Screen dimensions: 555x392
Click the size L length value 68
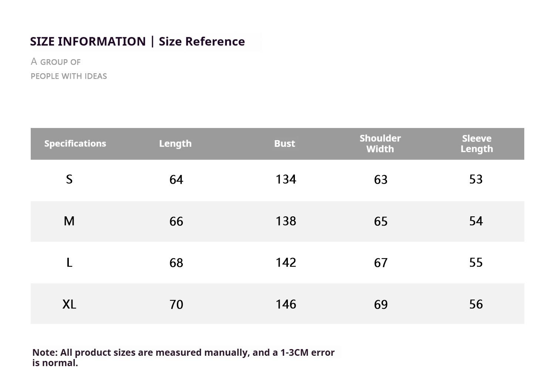pyautogui.click(x=176, y=263)
